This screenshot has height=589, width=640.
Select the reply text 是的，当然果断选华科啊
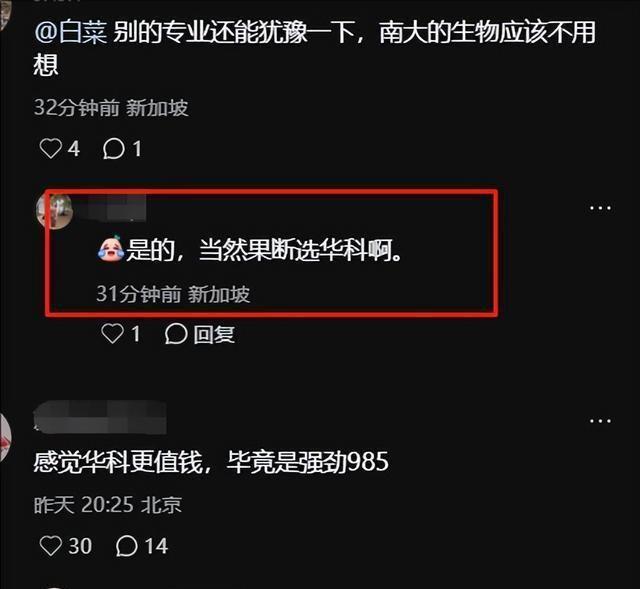coord(263,249)
